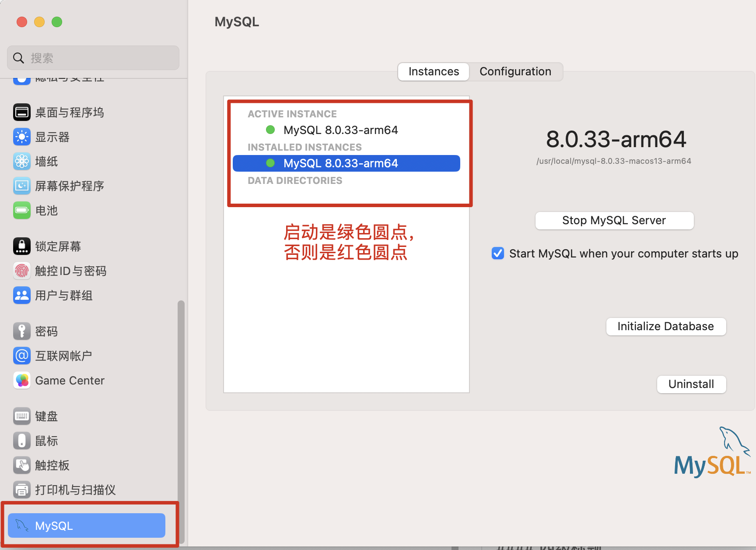
Task: Click the search magnifier icon
Action: point(18,58)
